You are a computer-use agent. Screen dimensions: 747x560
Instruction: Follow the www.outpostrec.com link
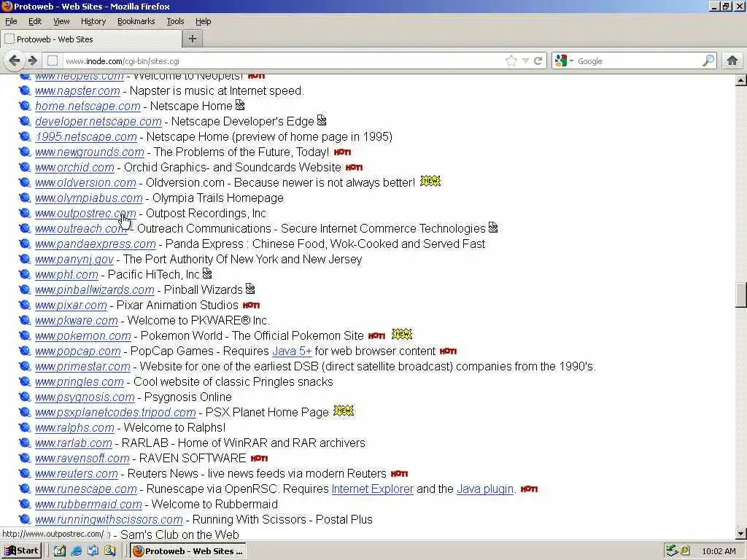pyautogui.click(x=85, y=214)
